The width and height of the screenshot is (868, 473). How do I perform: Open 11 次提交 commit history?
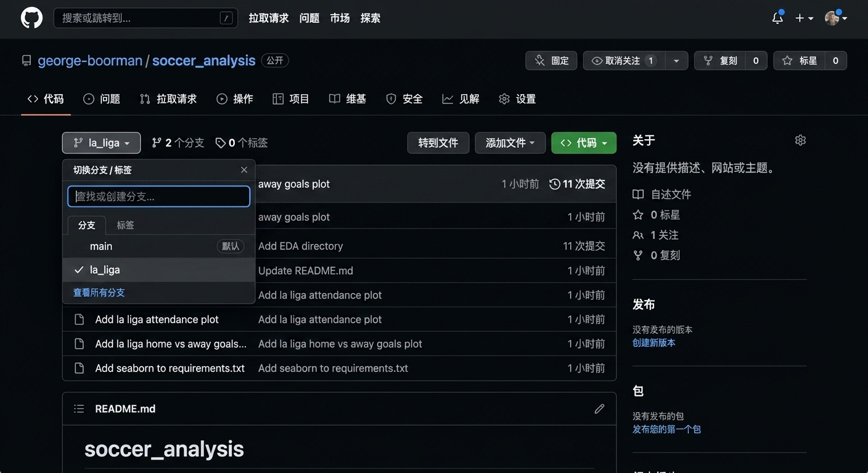coord(578,184)
